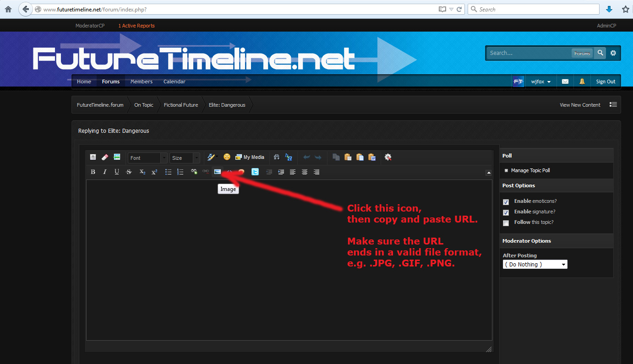Click the Paste as plain text icon
Screen dimensions: 633x364
pos(360,157)
